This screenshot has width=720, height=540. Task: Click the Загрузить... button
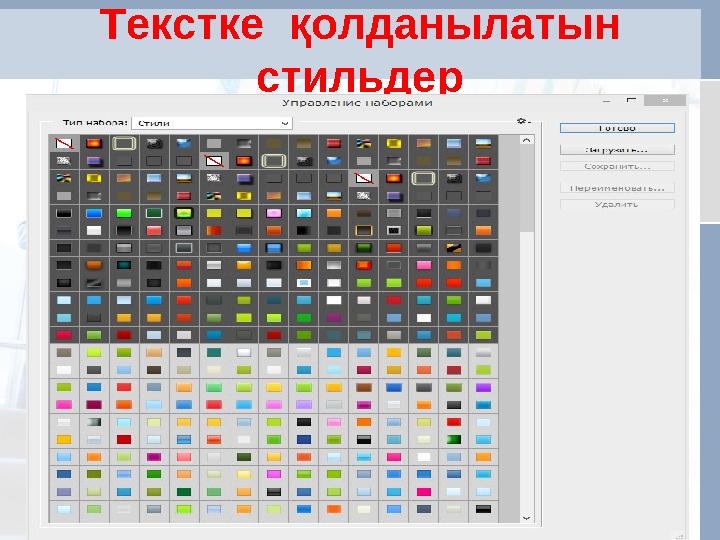617,150
